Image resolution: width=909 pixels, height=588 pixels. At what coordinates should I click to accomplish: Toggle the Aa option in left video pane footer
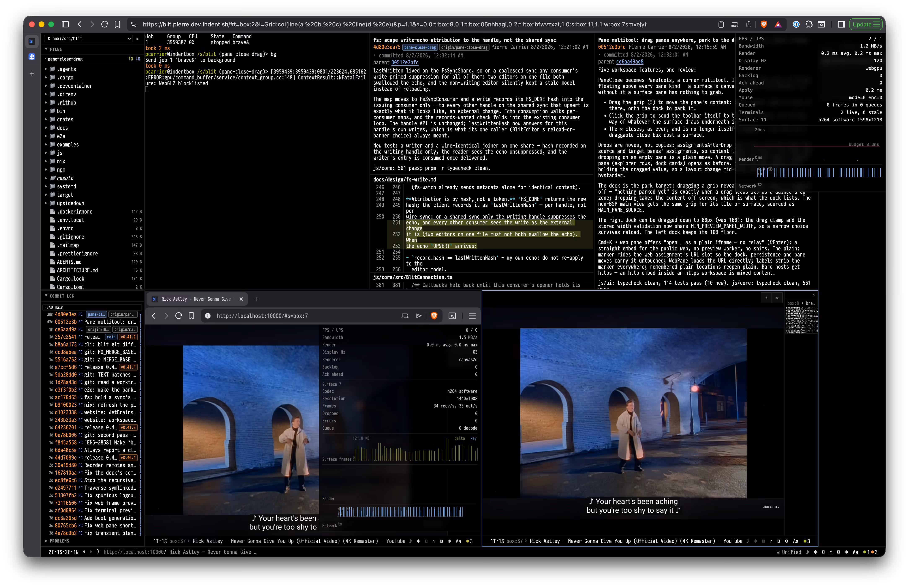point(458,541)
